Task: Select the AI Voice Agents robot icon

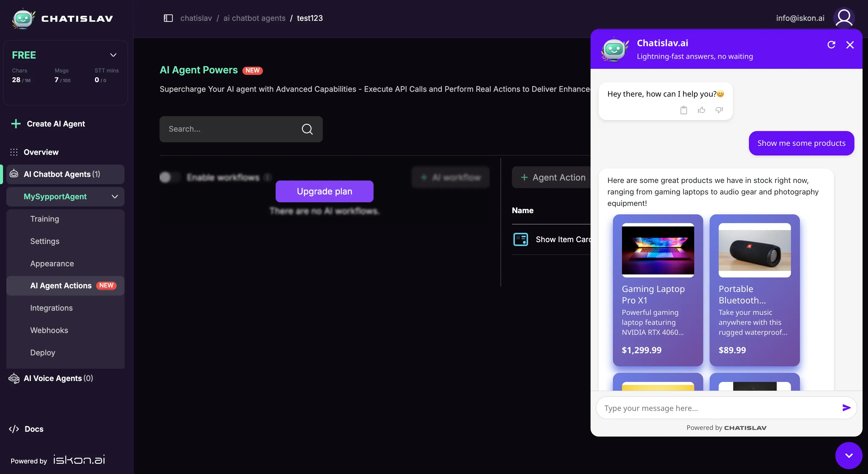Action: coord(14,378)
